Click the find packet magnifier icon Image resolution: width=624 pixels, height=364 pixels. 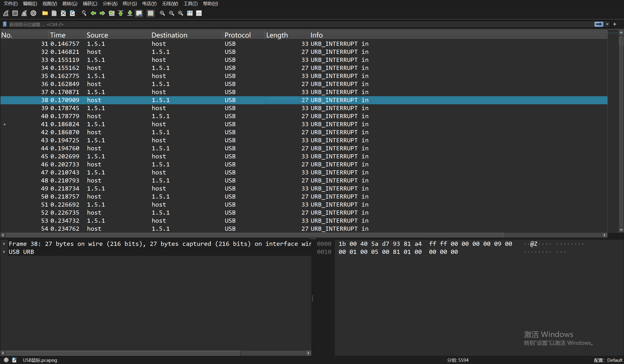84,13
